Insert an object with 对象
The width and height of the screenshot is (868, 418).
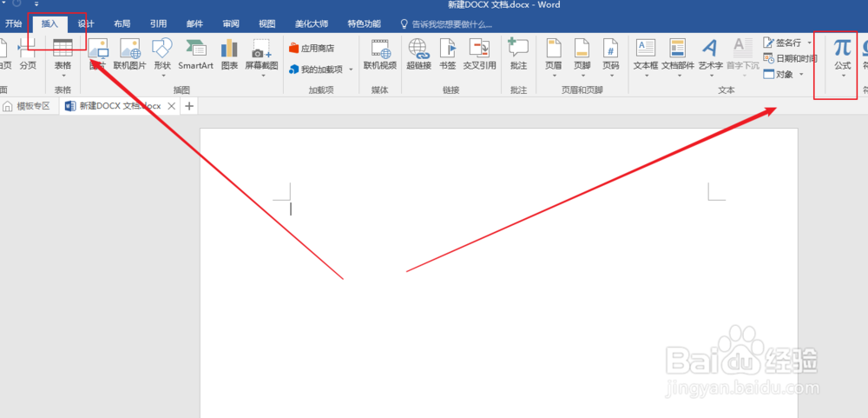pyautogui.click(x=779, y=74)
